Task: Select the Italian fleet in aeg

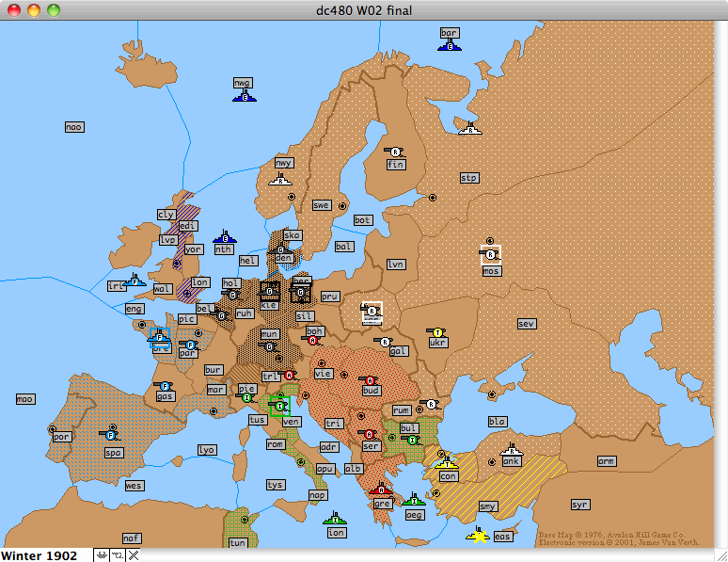Action: tap(414, 501)
